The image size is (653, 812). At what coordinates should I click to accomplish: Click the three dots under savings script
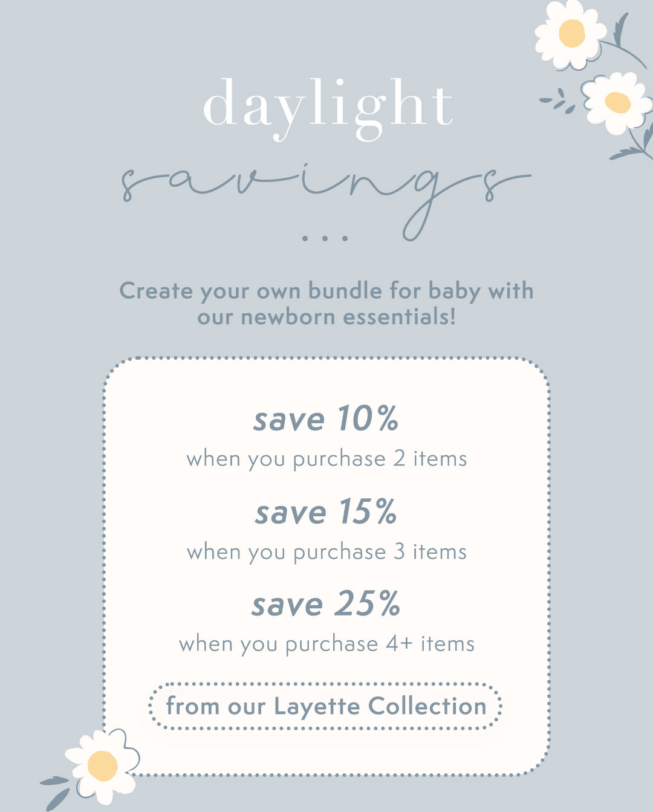(325, 238)
